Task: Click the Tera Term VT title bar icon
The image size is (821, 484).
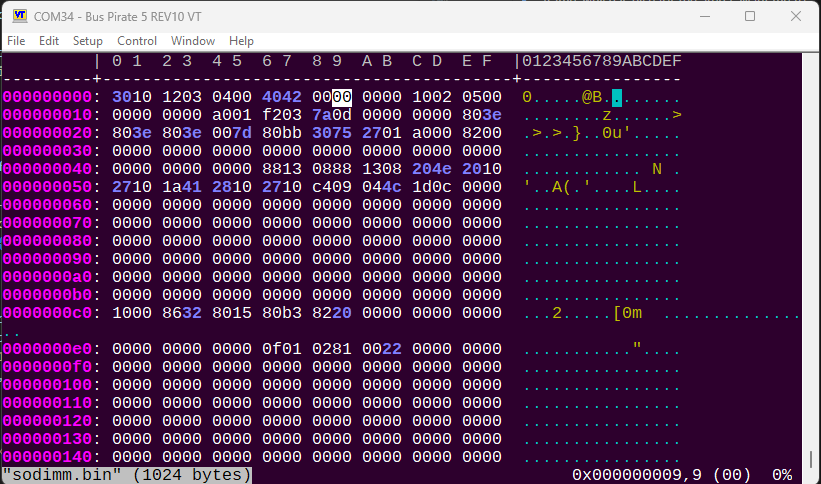Action: (x=19, y=16)
